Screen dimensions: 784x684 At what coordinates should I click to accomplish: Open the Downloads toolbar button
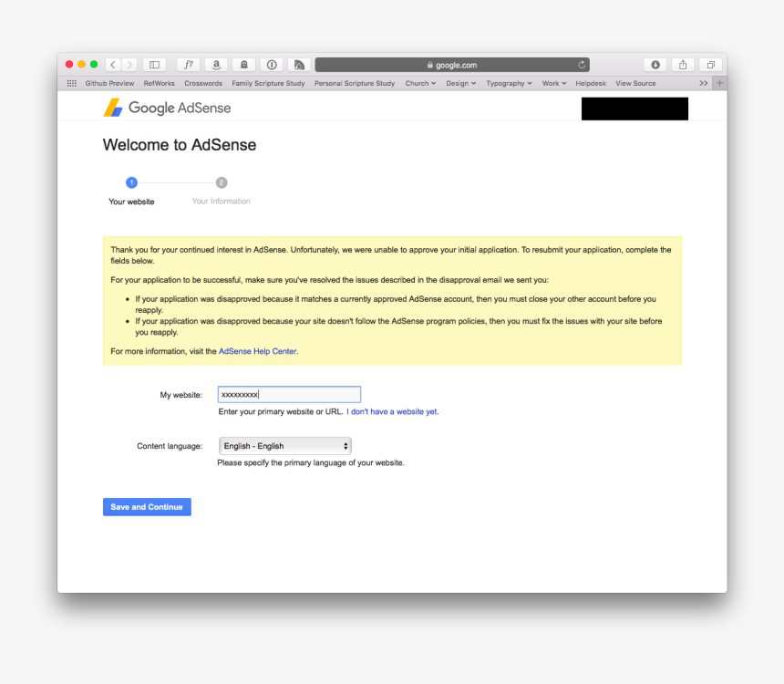pos(655,65)
